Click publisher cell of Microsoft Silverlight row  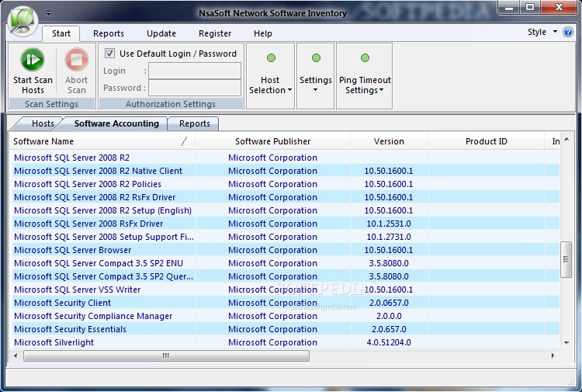[x=273, y=342]
